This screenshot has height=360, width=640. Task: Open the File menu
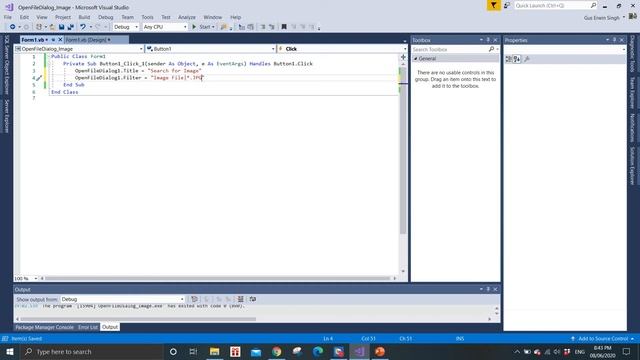(8, 17)
